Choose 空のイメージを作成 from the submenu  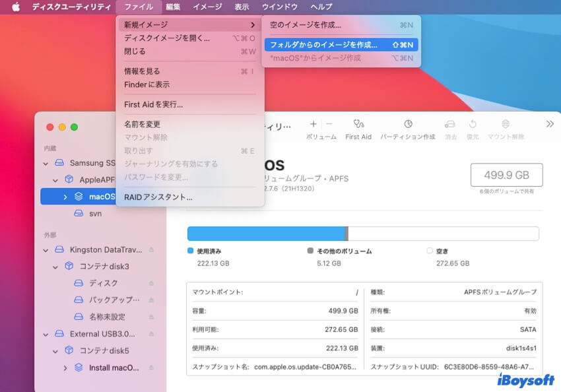pyautogui.click(x=306, y=25)
